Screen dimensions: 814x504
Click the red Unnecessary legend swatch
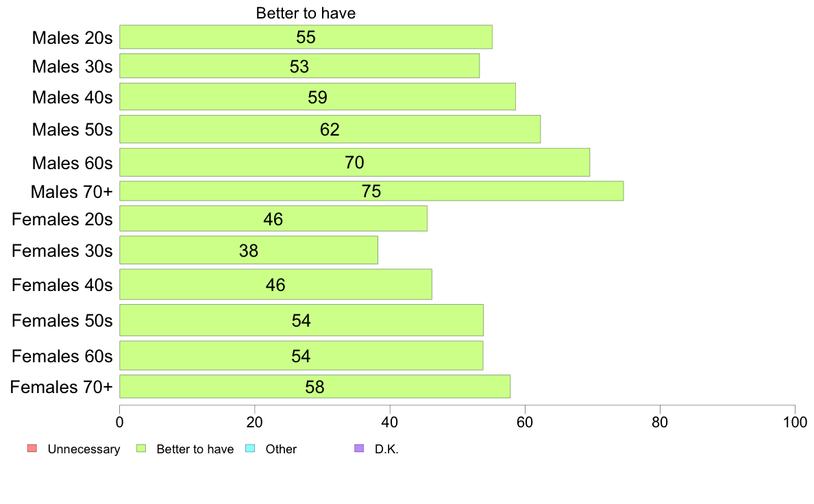click(x=32, y=449)
